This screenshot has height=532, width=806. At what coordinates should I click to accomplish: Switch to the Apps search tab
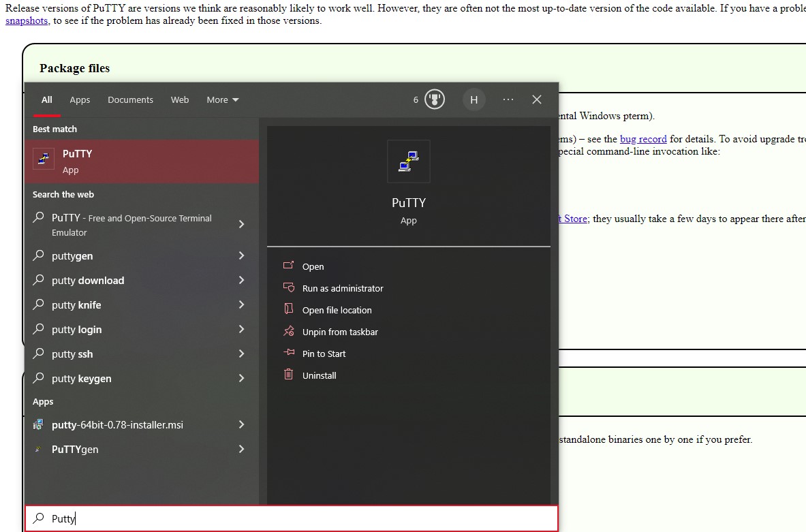(80, 99)
